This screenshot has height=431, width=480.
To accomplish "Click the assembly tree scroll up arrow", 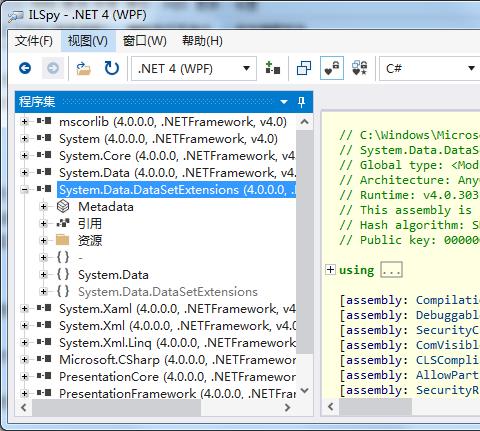I will point(304,122).
